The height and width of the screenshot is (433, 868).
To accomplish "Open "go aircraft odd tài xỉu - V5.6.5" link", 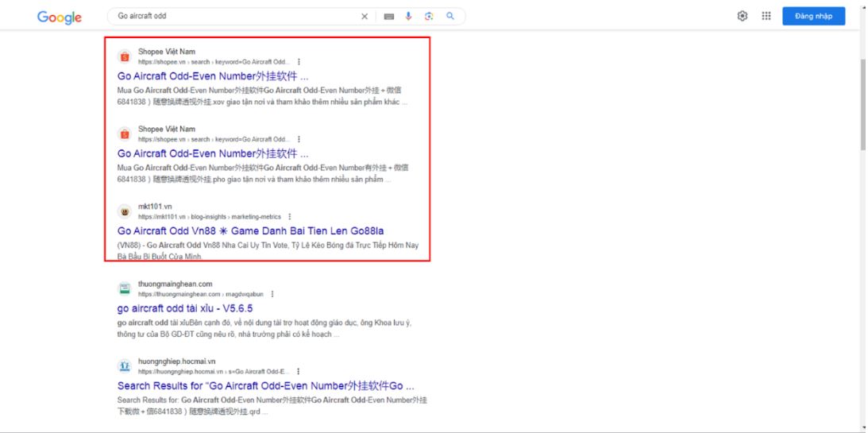I will (x=185, y=308).
